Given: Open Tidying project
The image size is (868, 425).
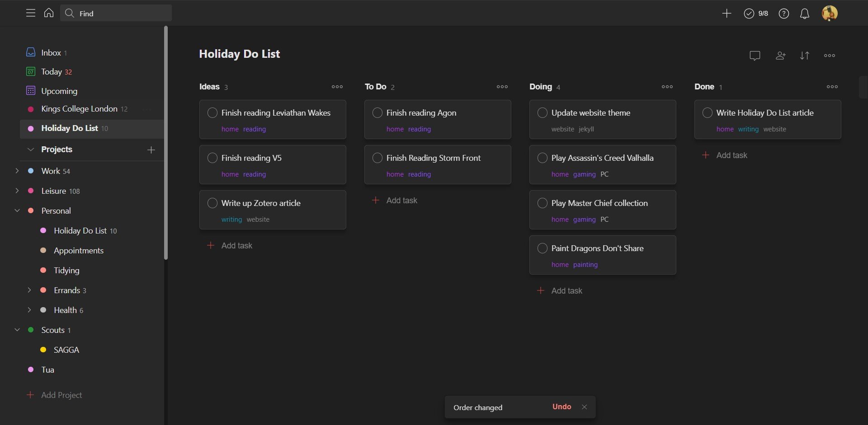Looking at the screenshot, I should (66, 270).
